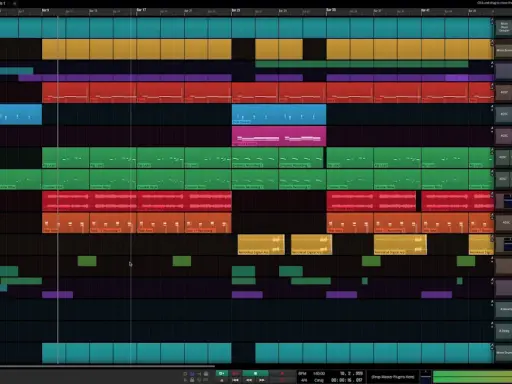Viewport: 512px width, 384px height.
Task: Select the blue MIDI clip starting at Bar 25
Action: [279, 114]
